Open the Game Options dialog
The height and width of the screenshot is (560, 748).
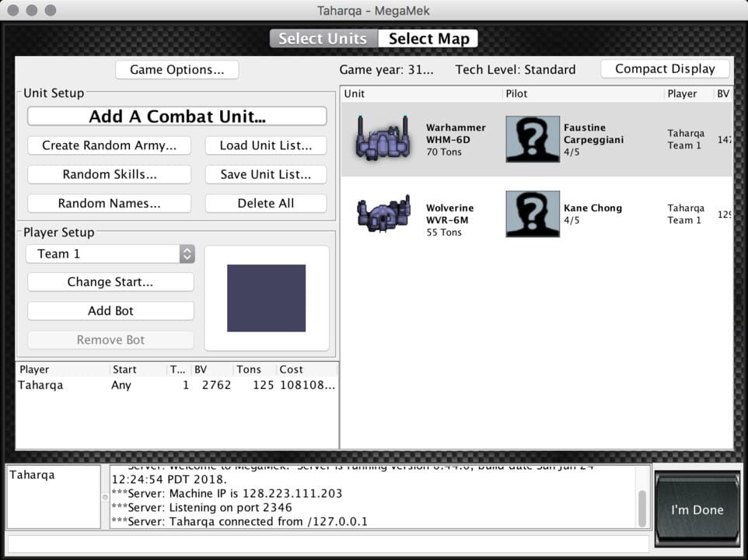pos(177,69)
